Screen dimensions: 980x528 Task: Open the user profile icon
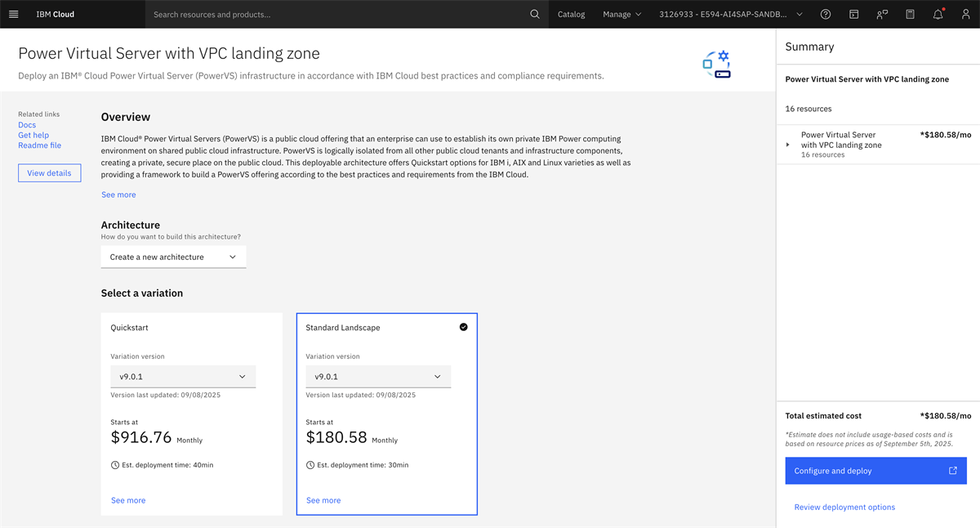965,14
